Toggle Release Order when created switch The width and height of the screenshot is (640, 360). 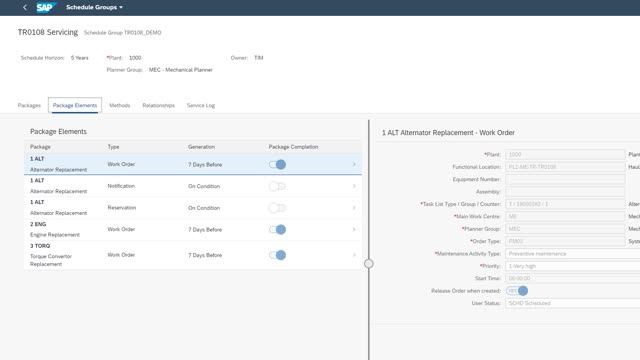(x=517, y=291)
